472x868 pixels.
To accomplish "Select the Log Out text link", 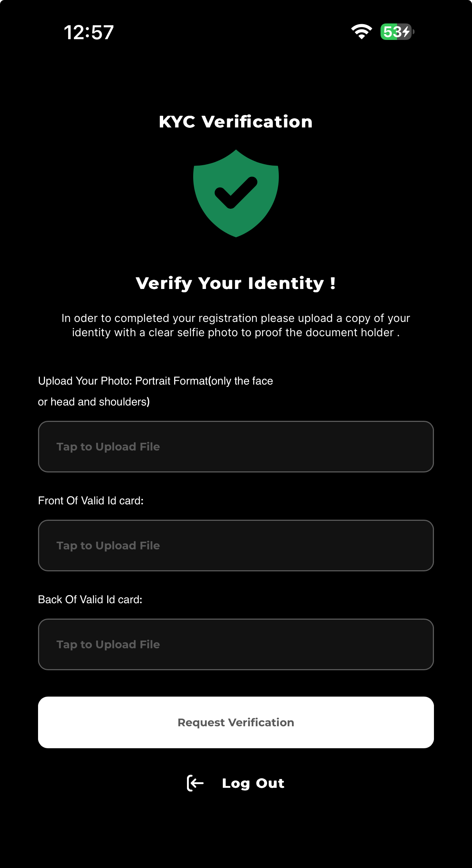I will pos(253,783).
